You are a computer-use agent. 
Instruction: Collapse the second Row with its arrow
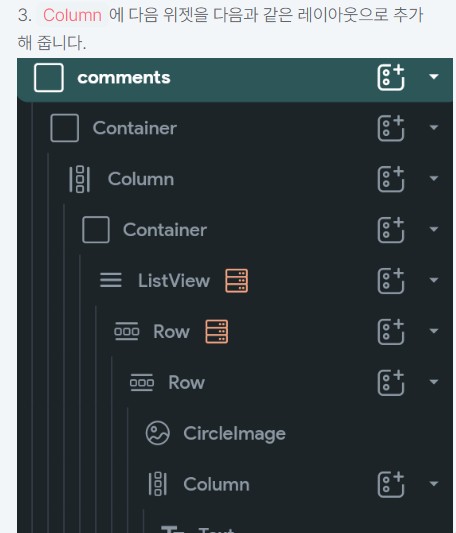point(434,382)
